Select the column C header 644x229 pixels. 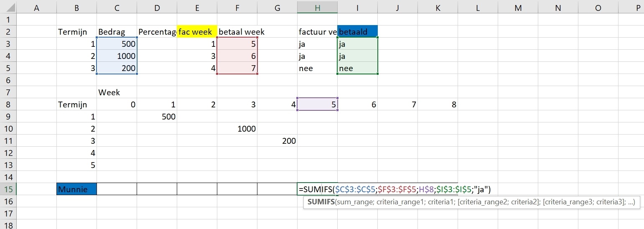coord(117,7)
